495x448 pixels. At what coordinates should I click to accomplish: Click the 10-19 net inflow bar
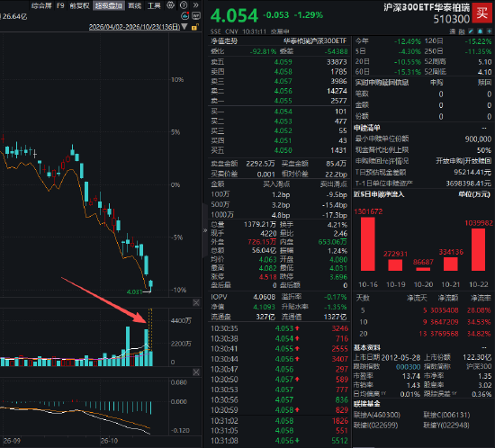(x=395, y=265)
